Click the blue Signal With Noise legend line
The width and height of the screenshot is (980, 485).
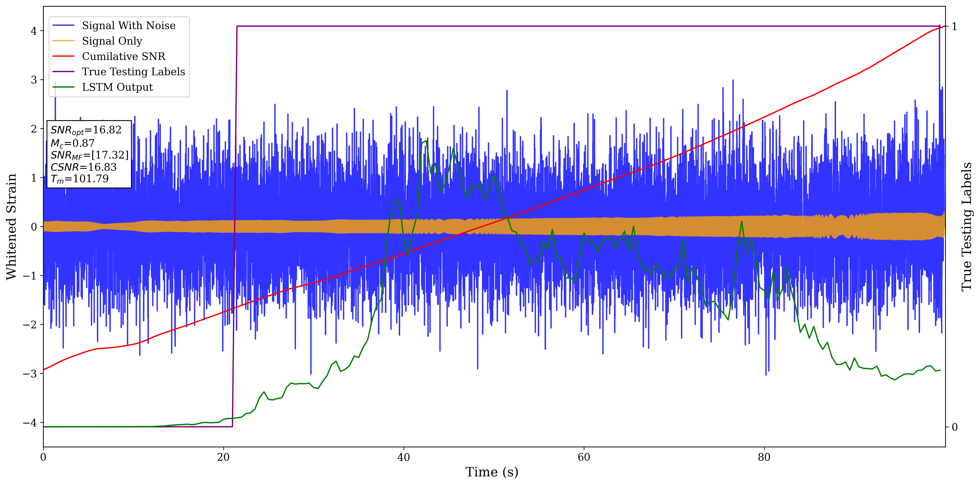63,26
